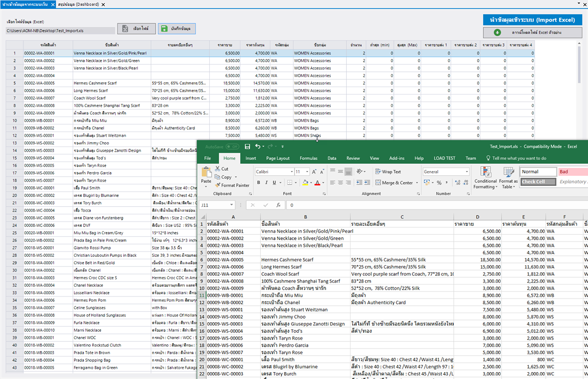Switch to the Insert ribbon tab
This screenshot has width=588, height=379.
(x=251, y=158)
